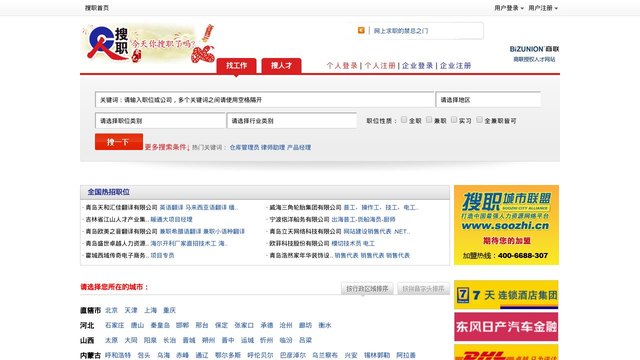This screenshot has height=360, width=640.
Task: Open 个人登录 link
Action: (342, 66)
